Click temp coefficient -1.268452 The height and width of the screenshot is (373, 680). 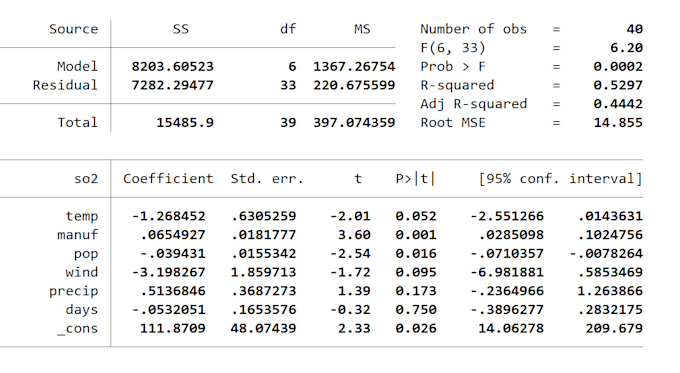pos(169,216)
